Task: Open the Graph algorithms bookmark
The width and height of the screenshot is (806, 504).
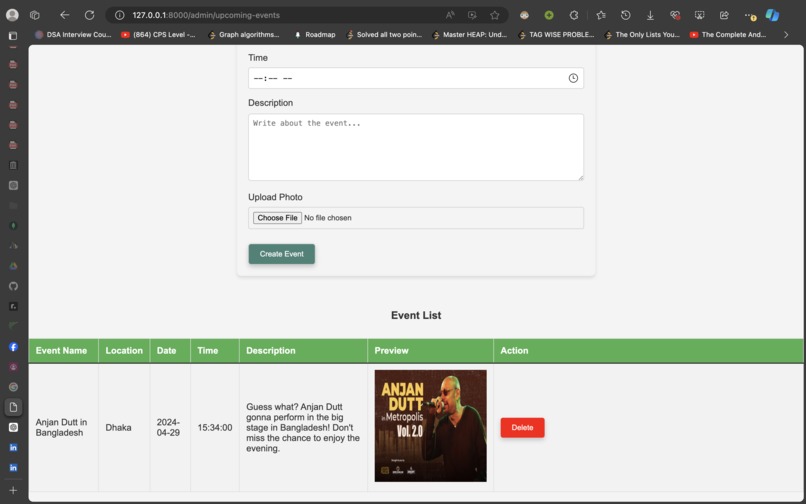Action: point(244,34)
